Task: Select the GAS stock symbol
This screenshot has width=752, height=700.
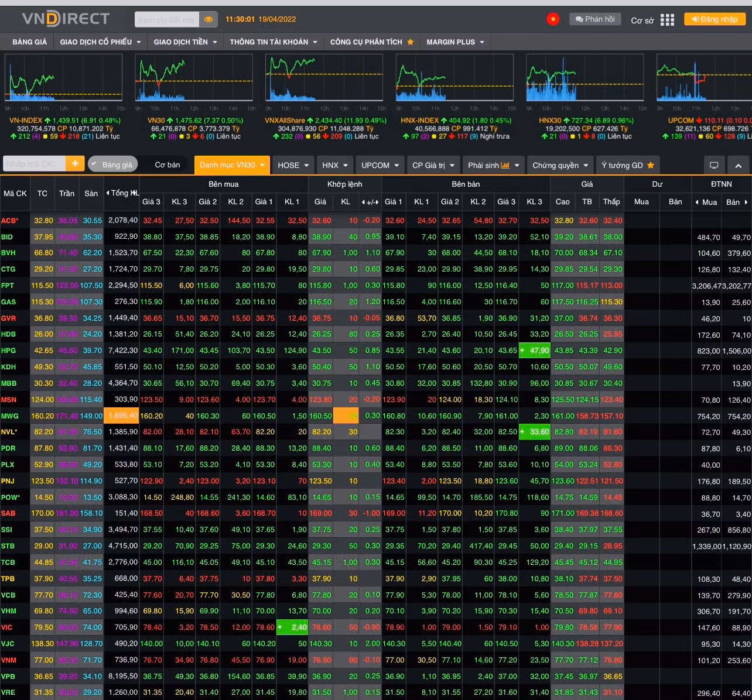Action: (x=9, y=302)
